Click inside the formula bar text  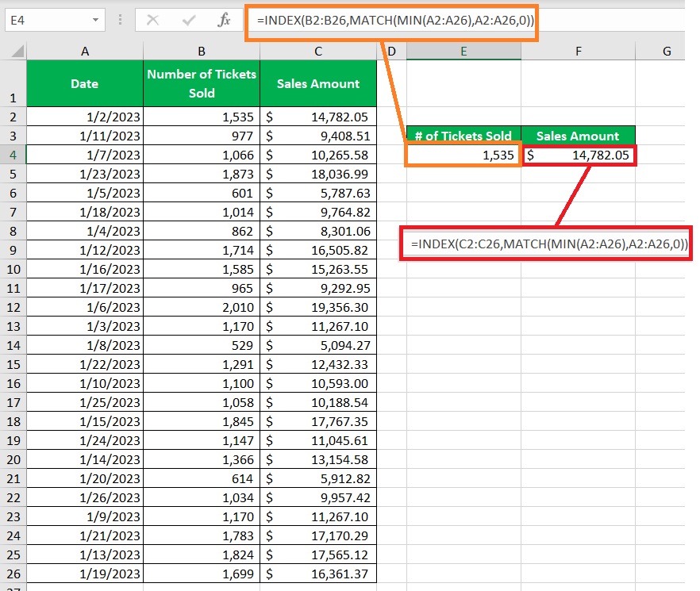(395, 21)
